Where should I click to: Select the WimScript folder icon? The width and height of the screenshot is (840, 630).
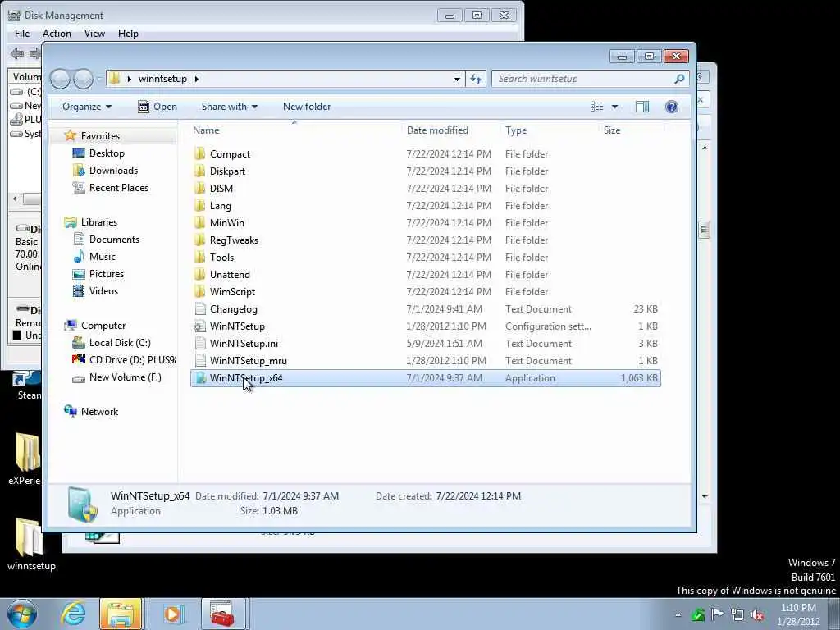click(200, 291)
